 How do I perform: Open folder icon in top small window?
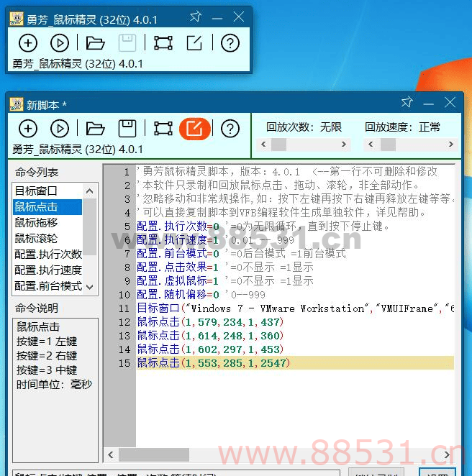point(96,43)
